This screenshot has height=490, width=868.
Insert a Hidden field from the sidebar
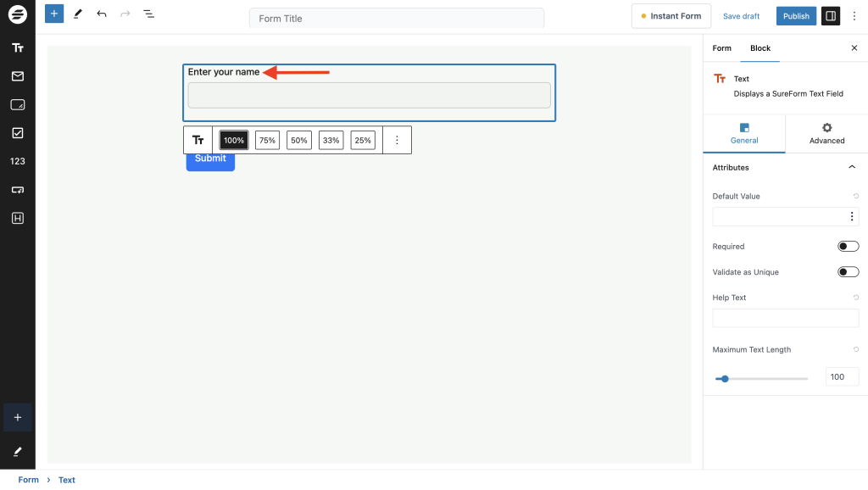pos(17,218)
